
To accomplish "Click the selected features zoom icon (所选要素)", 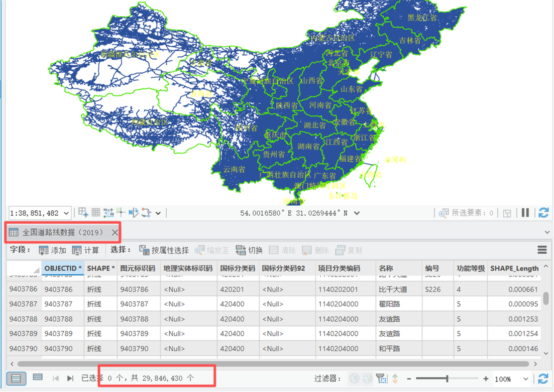I will (x=444, y=213).
